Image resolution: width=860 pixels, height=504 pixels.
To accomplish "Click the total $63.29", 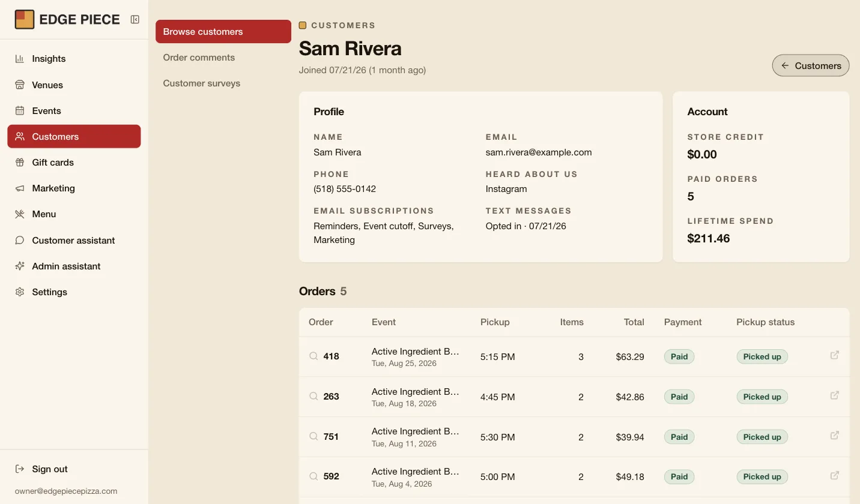I will (x=630, y=357).
